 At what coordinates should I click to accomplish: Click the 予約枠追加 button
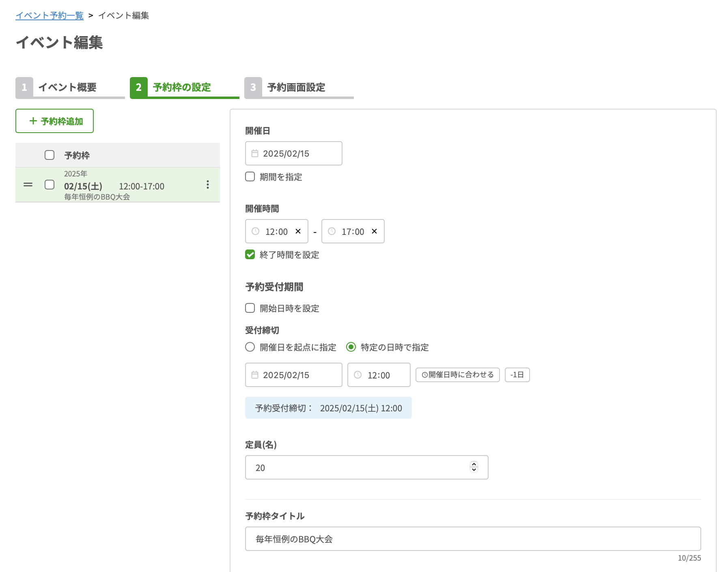coord(54,121)
